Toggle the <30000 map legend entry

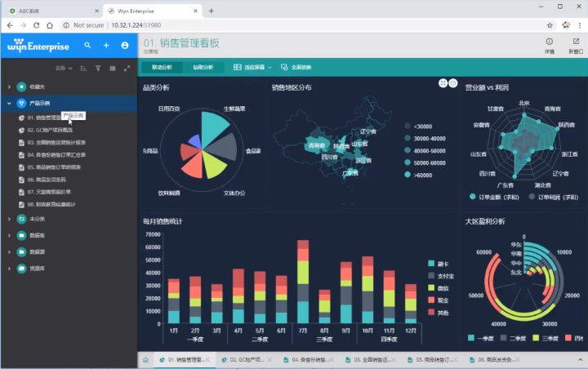[x=418, y=127]
